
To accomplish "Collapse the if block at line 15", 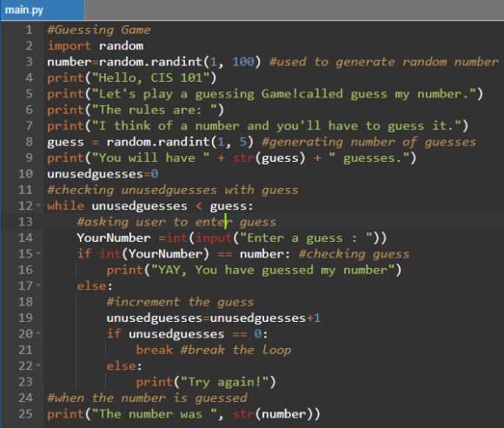I will click(38, 253).
